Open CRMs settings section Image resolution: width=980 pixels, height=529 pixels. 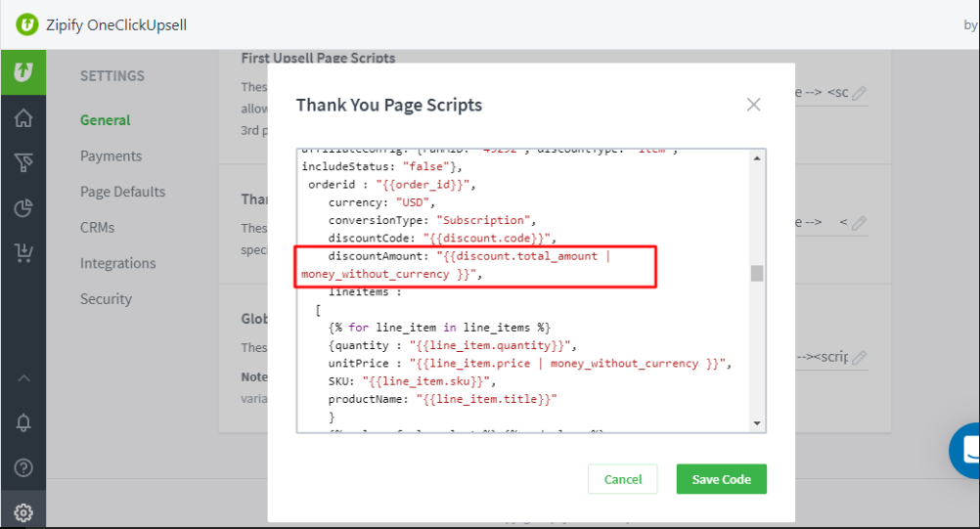[x=97, y=227]
